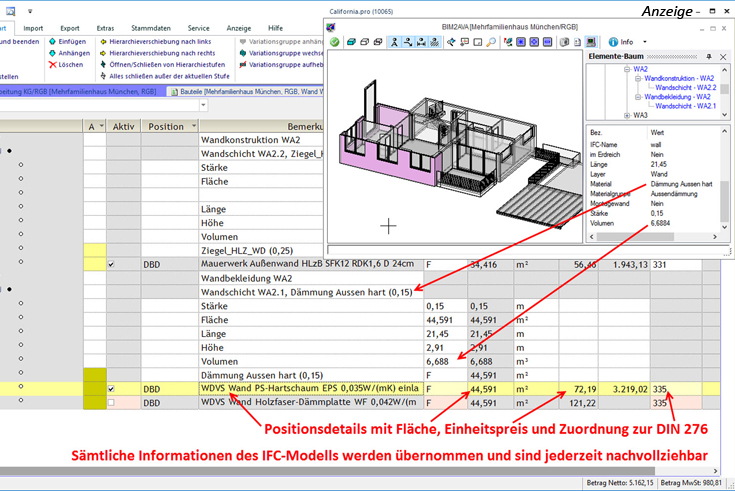
Task: Uncheck Aktiv for WDVS Wand PS-Hartschaum row
Action: tap(111, 389)
